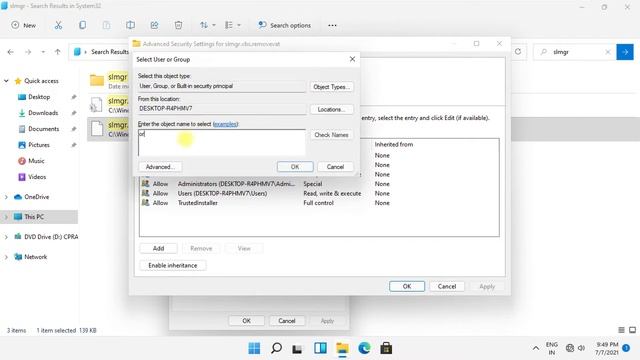
Task: Click the Object Types... button
Action: click(331, 87)
